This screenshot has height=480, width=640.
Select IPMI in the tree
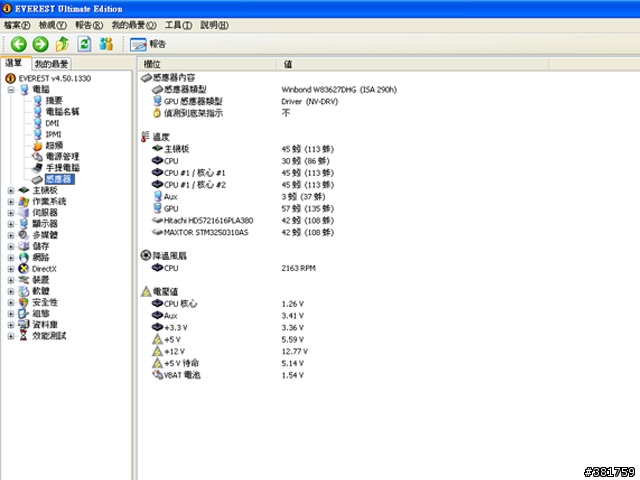click(x=53, y=134)
